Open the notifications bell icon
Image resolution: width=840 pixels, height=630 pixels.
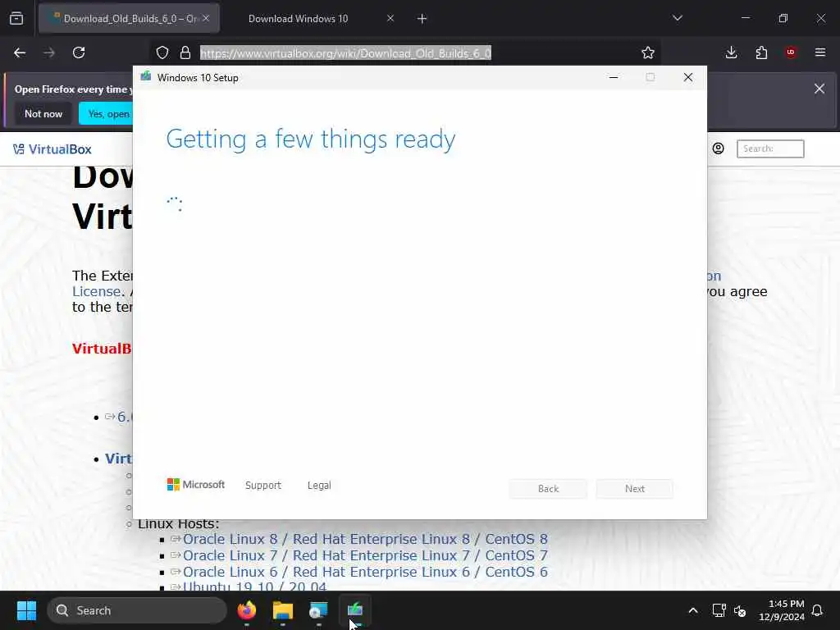pos(818,610)
